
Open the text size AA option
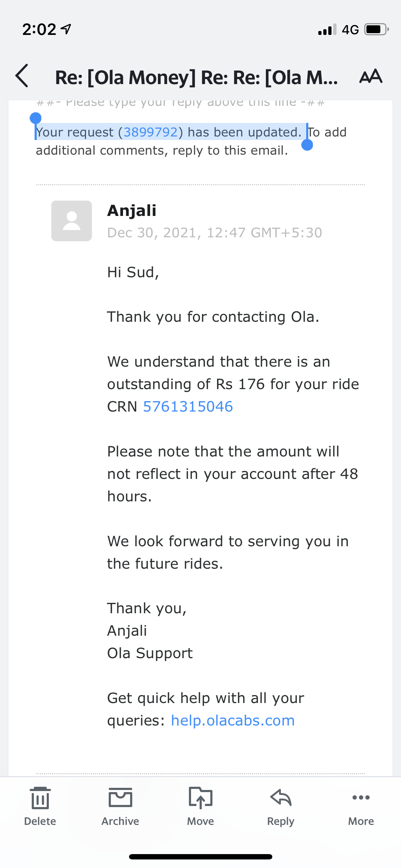point(371,76)
